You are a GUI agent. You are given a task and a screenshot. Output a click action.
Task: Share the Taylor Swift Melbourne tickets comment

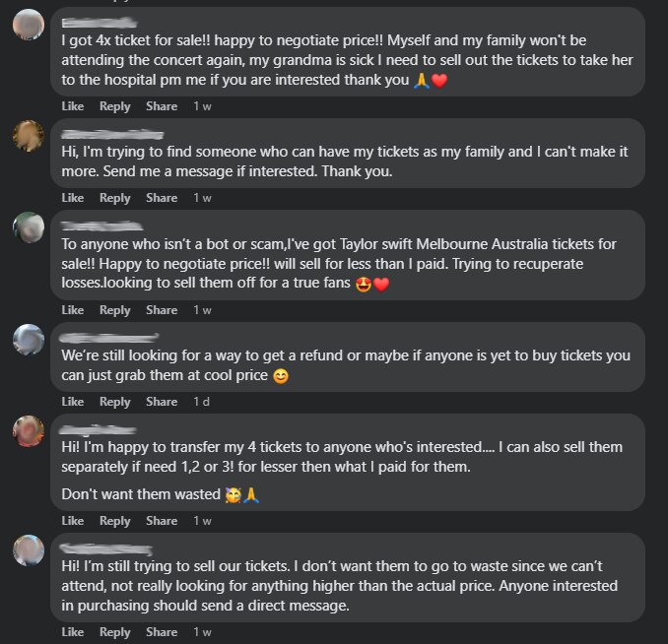click(162, 310)
